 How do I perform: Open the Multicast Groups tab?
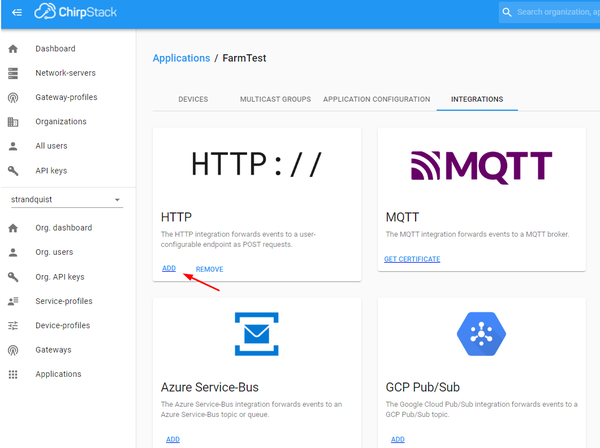(275, 100)
